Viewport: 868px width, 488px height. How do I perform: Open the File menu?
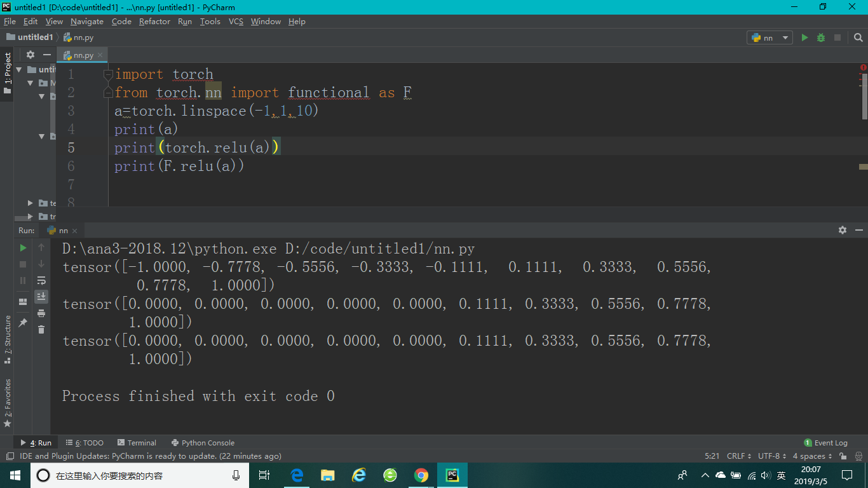[10, 21]
